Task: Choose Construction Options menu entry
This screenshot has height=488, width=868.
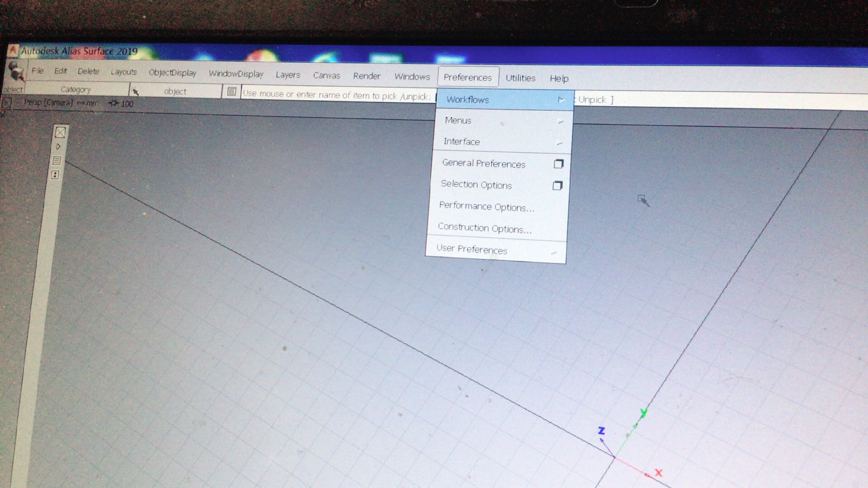Action: (485, 228)
